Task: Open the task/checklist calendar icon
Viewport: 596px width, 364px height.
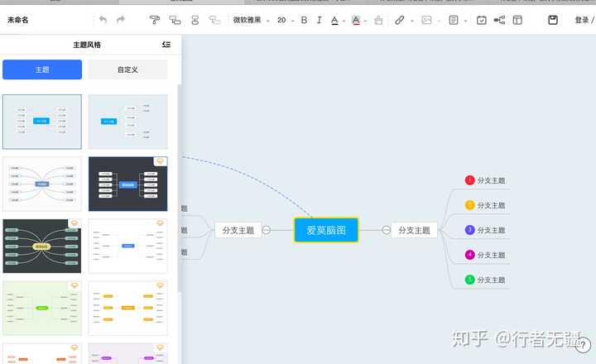Action: (x=481, y=20)
